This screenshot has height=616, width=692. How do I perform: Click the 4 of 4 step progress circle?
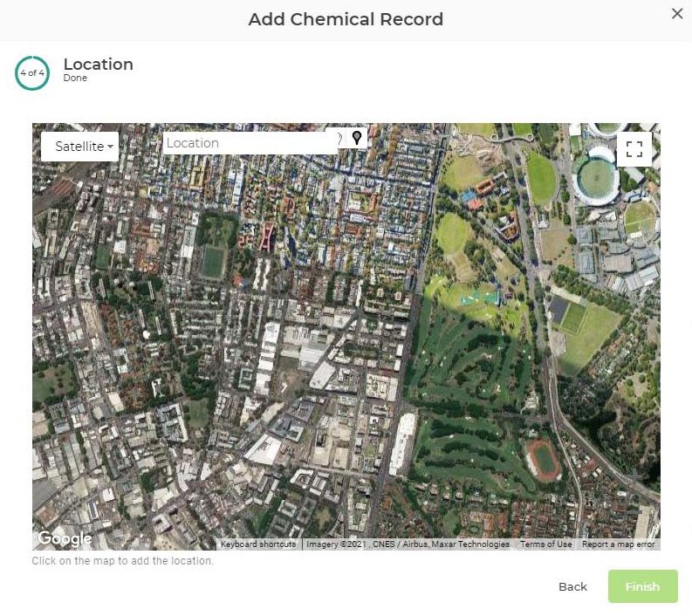click(31, 73)
